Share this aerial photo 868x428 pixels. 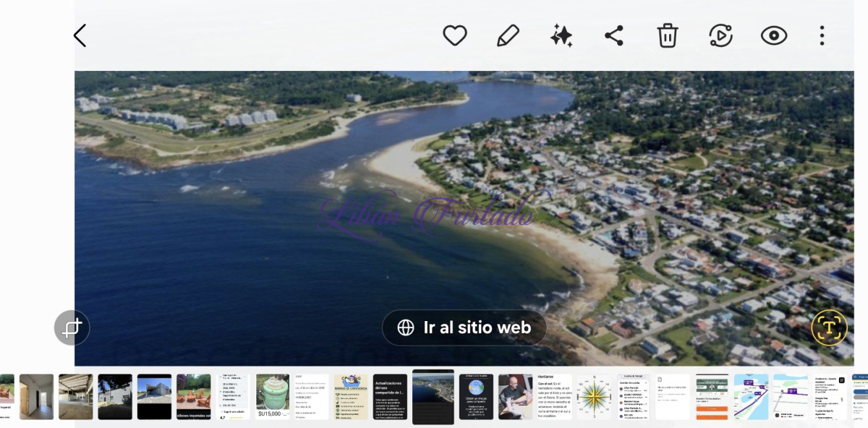point(614,35)
